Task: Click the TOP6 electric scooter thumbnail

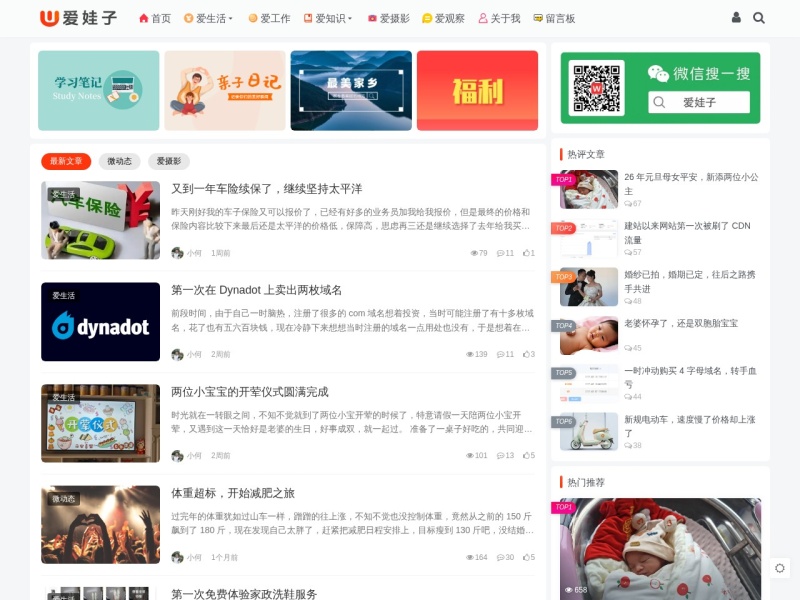Action: [x=589, y=432]
